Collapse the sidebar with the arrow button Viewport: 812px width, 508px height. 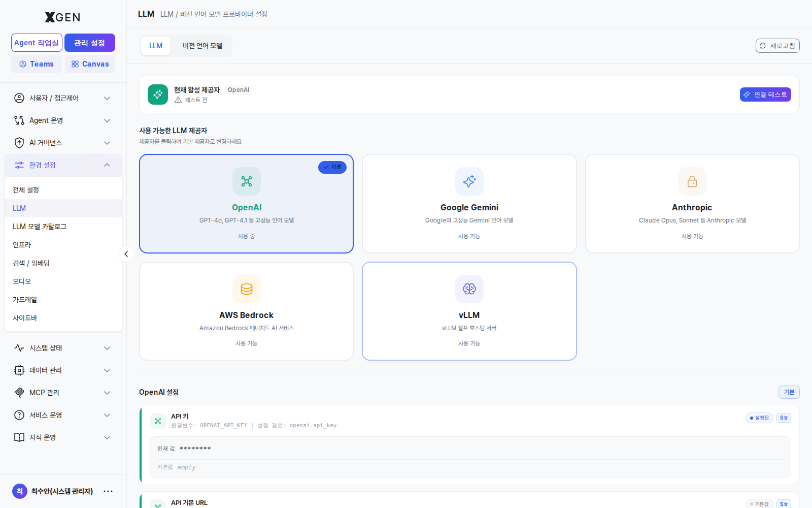[126, 254]
